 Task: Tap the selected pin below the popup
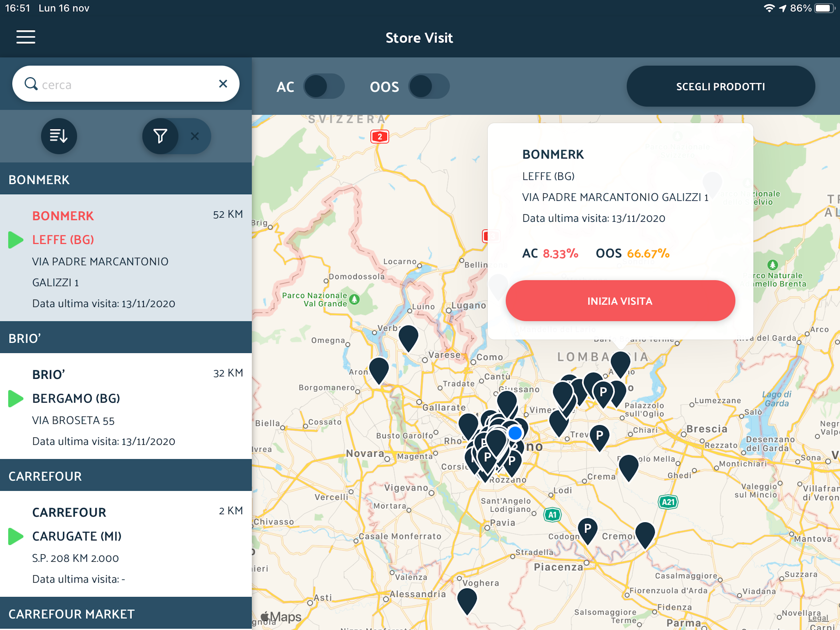pyautogui.click(x=620, y=364)
